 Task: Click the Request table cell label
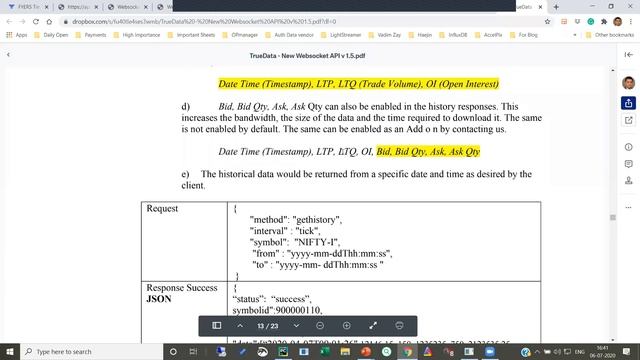(162, 208)
